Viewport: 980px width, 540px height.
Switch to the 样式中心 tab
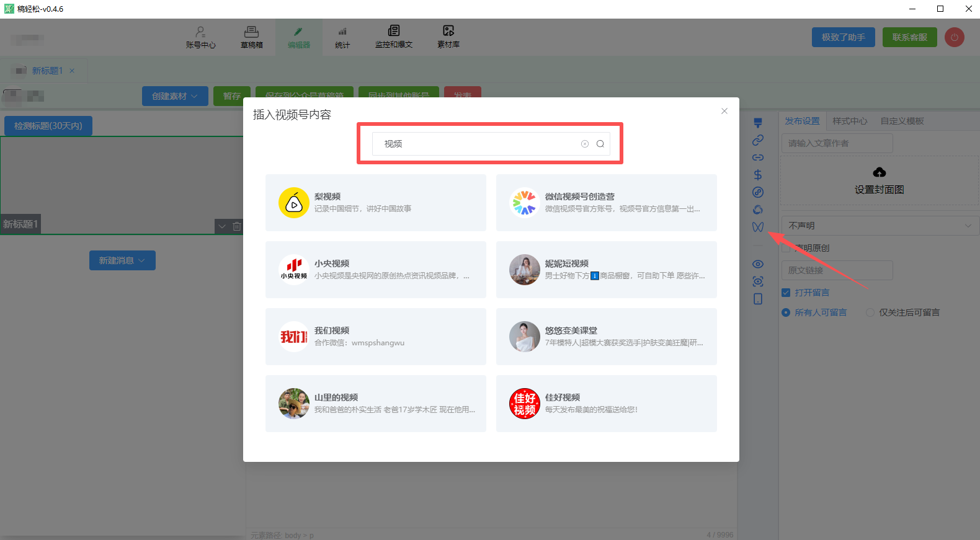click(850, 121)
